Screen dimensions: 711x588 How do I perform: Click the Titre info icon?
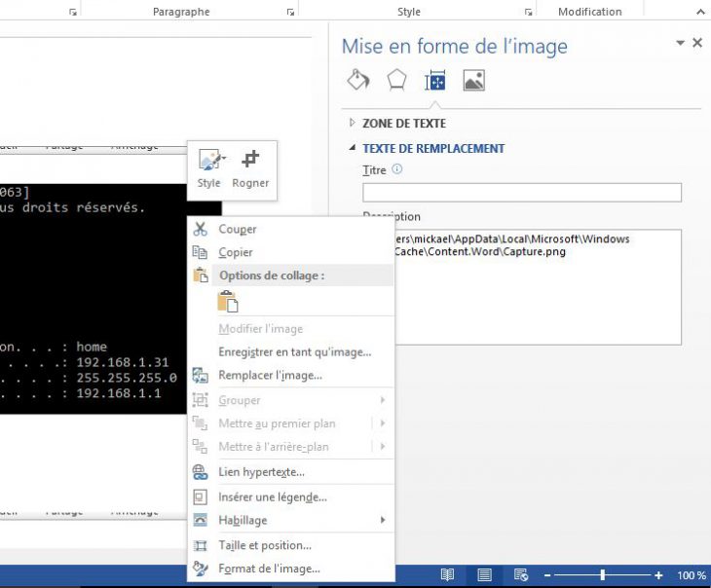396,169
